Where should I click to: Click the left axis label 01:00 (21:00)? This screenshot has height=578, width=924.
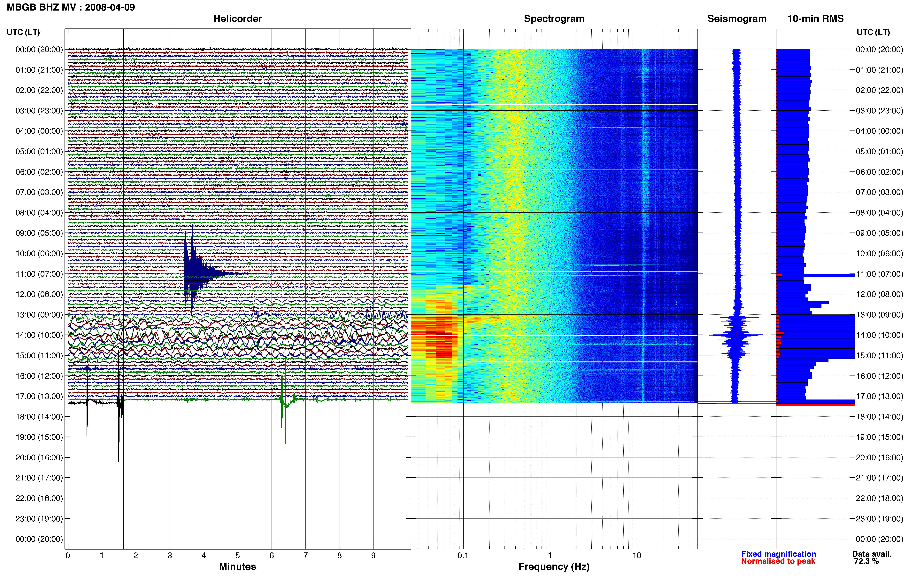coord(39,70)
